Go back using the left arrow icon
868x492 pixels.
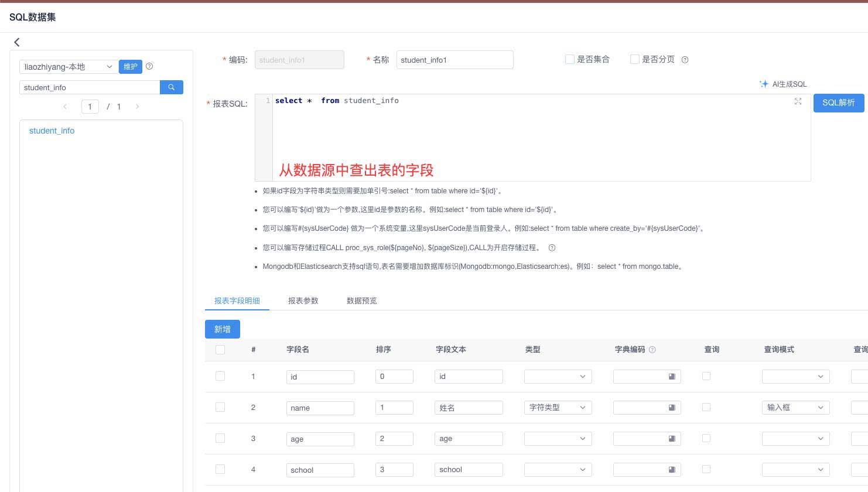[x=17, y=42]
